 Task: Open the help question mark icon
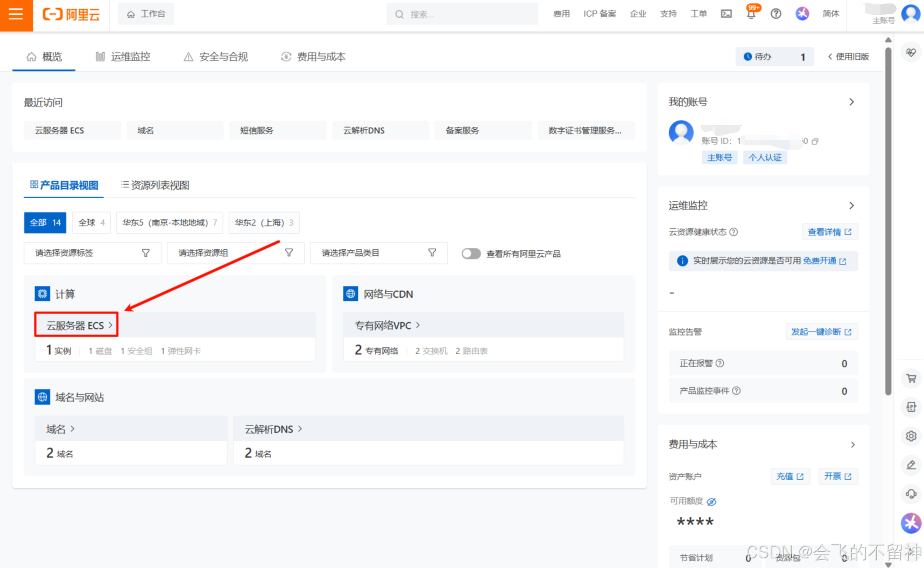click(776, 14)
